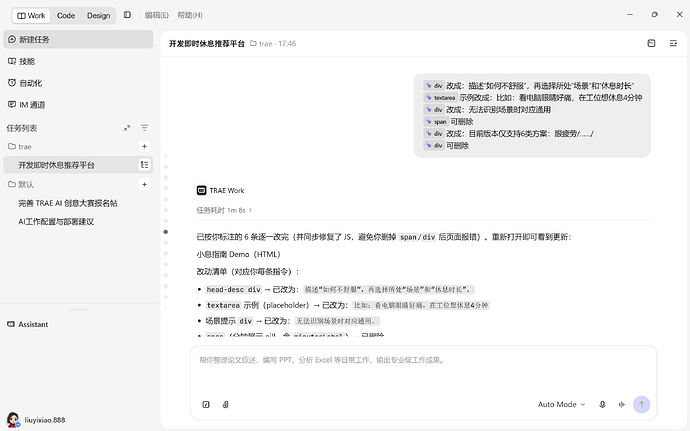Open the checklist icon on 开发即时休息推荐平台
This screenshot has width=690, height=431.
coord(144,165)
